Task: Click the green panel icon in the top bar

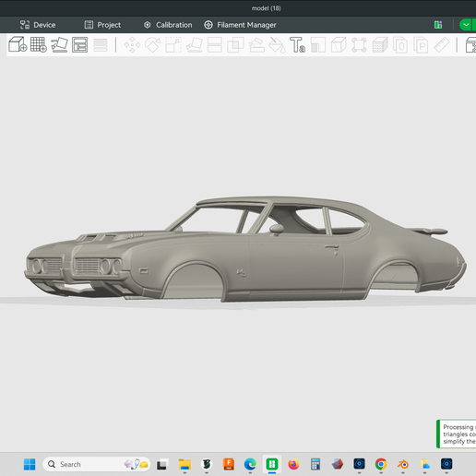Action: tap(438, 25)
